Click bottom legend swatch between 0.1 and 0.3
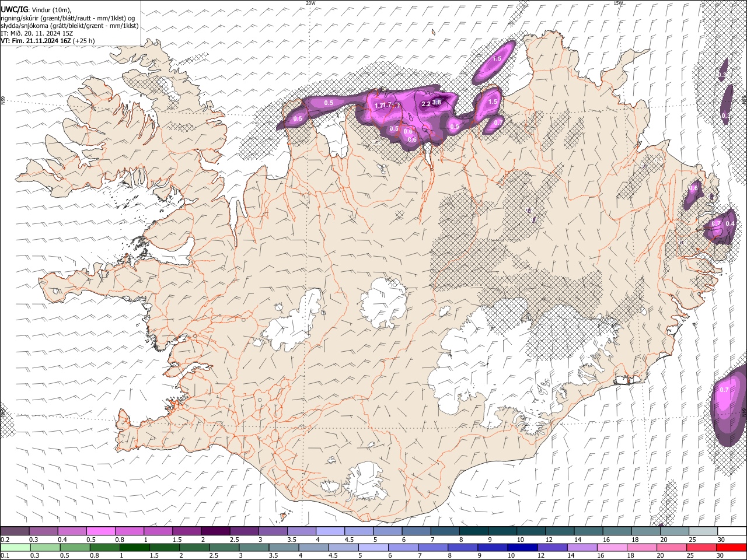The height and width of the screenshot is (560, 747). [15, 547]
